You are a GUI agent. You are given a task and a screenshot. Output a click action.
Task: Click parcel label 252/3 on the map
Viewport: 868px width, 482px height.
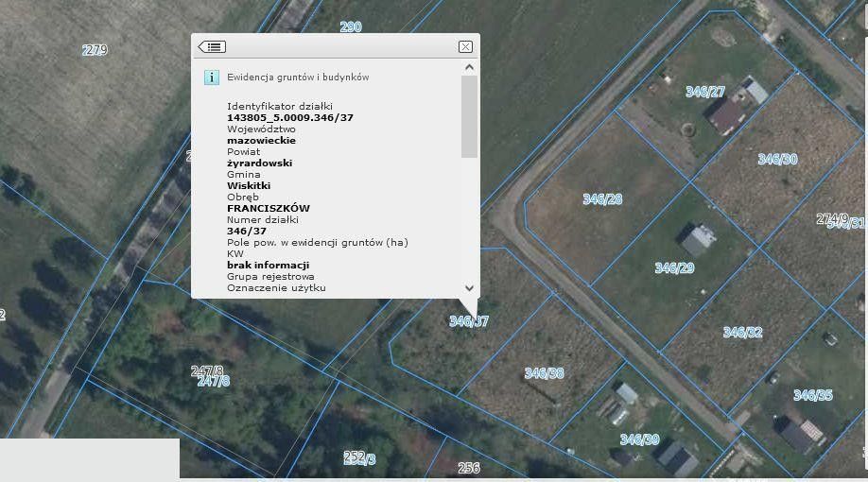tap(359, 458)
